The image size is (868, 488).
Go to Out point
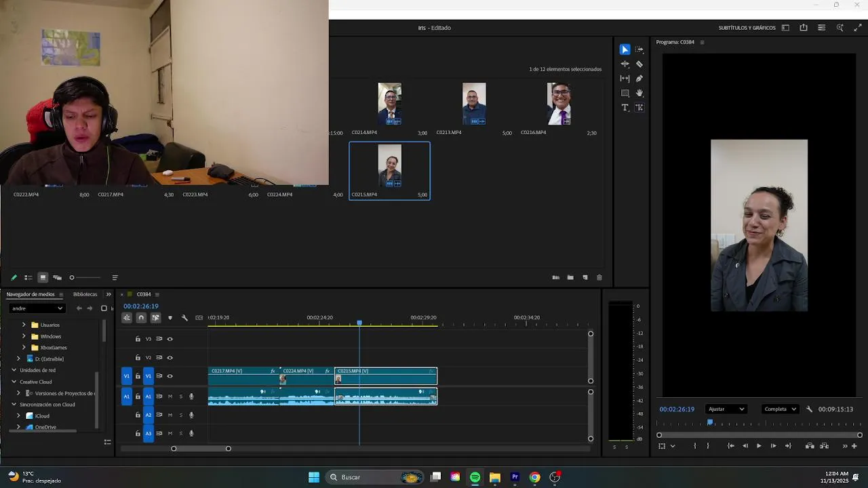pos(788,446)
